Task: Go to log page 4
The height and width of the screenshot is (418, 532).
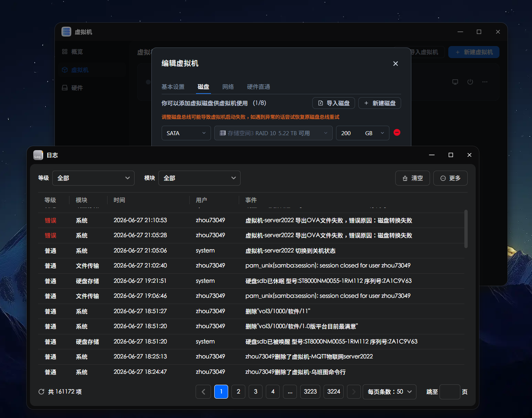Action: pyautogui.click(x=273, y=392)
